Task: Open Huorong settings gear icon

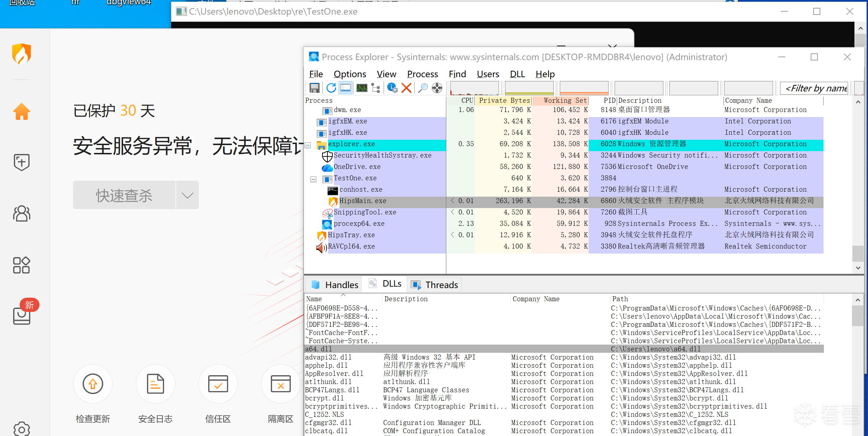Action: tap(21, 429)
